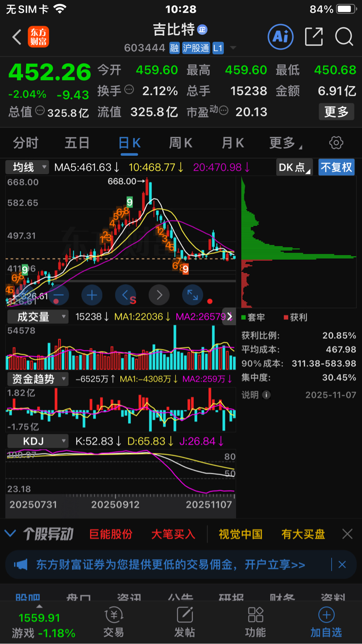This screenshot has width=362, height=644.
Task: Expand chart to fullscreen icon
Action: 192,295
